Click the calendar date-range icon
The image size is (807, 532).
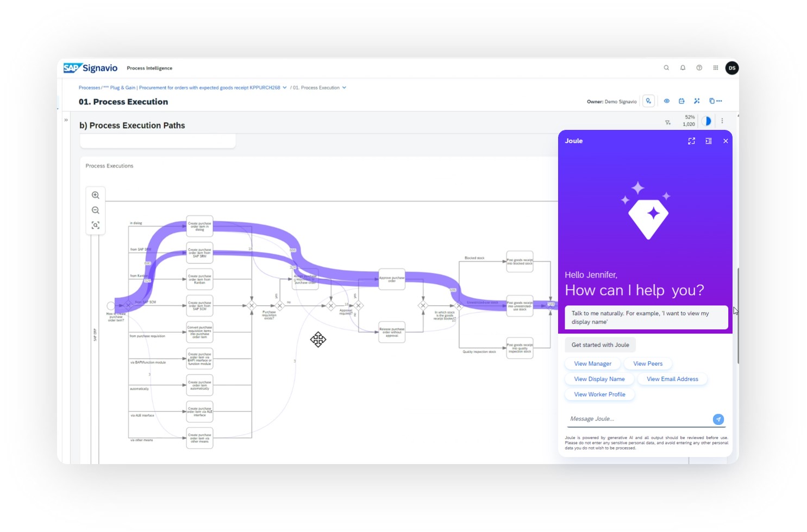(681, 101)
